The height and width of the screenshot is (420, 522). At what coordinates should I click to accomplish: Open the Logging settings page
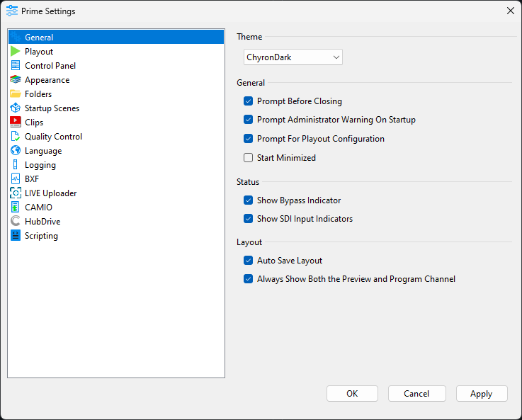40,165
